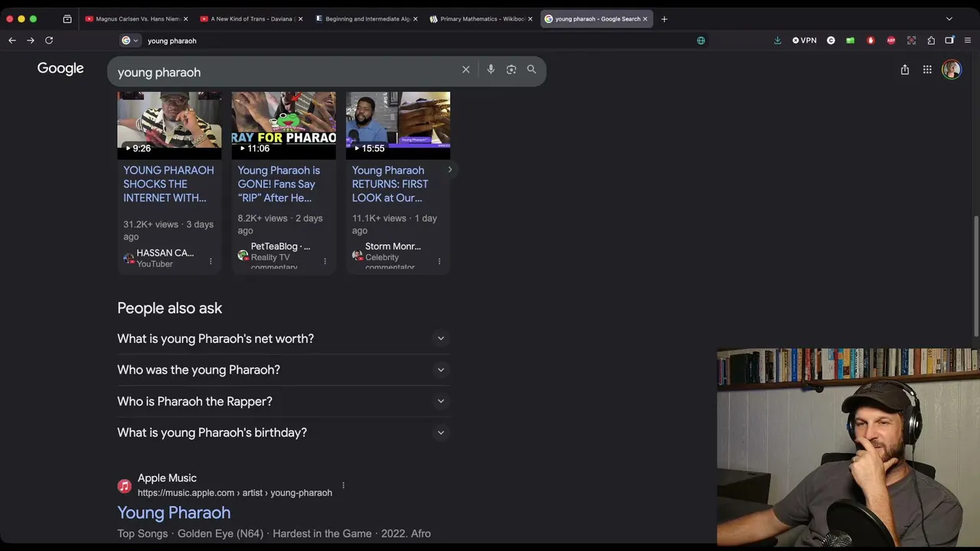Open "YOUNG PHARAOH SHOCKS THE INTERNET" video link
Screen dimensions: 980x551
pos(168,184)
